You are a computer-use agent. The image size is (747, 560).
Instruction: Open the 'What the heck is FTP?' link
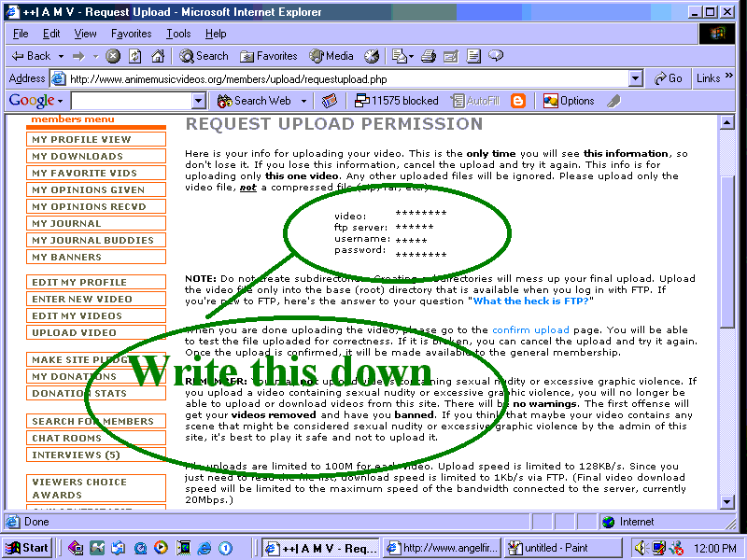tap(533, 301)
